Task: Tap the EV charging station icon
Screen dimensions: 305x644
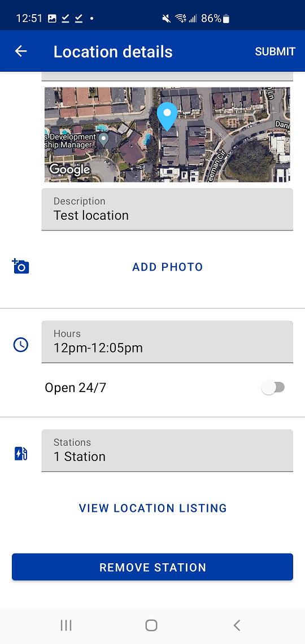Action: [x=20, y=454]
